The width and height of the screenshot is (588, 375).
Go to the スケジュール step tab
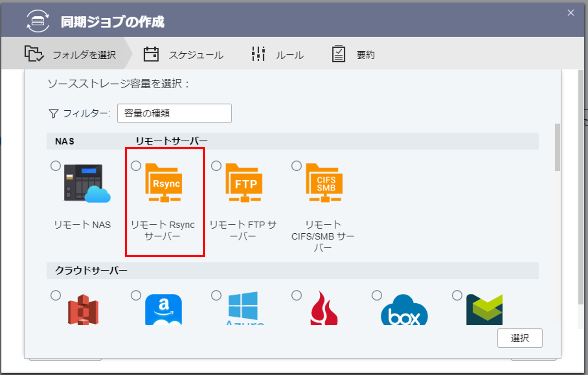coord(183,55)
